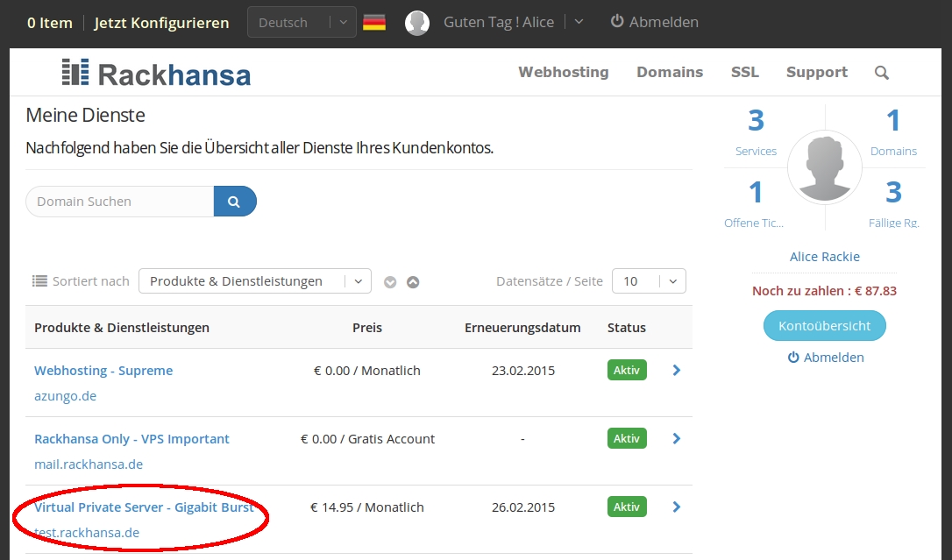The height and width of the screenshot is (560, 952).
Task: Click Jetzt Konfigurieren in top bar
Action: [x=161, y=23]
